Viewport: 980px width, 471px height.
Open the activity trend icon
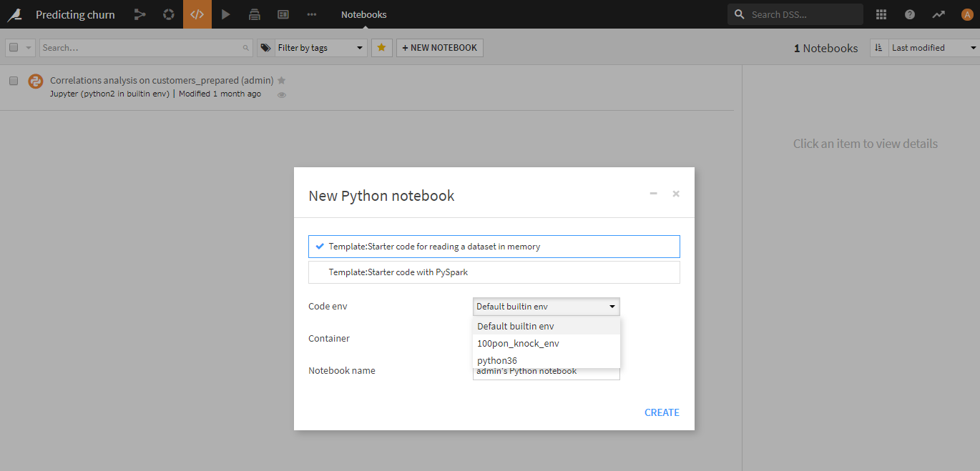[939, 14]
